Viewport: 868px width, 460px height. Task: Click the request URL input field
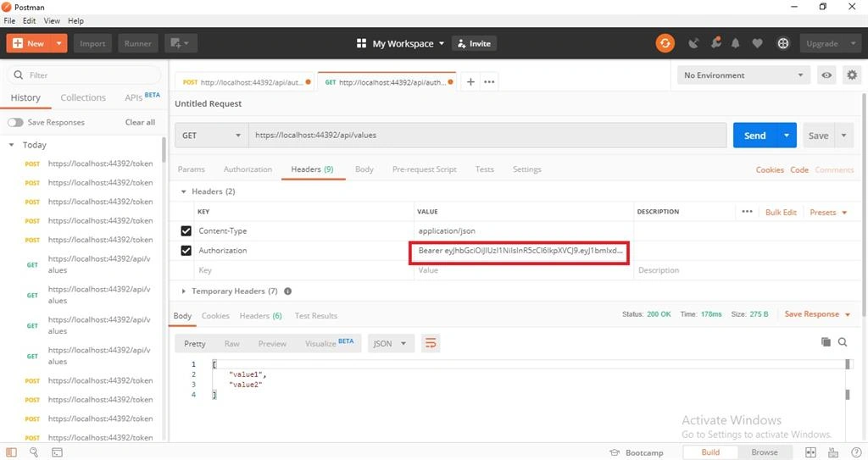[487, 135]
